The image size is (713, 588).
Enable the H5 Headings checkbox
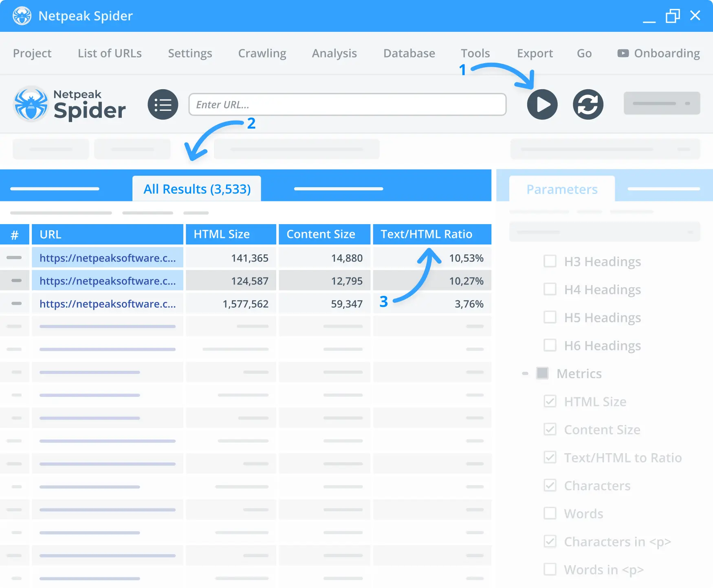(x=550, y=317)
